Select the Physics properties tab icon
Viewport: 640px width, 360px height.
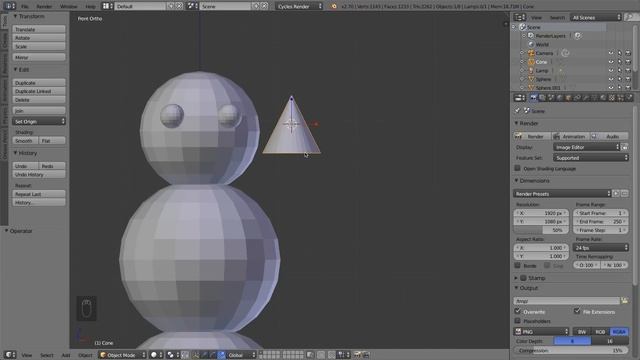coord(629,98)
